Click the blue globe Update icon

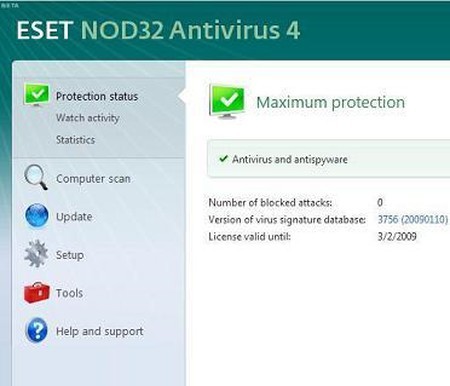tap(37, 216)
